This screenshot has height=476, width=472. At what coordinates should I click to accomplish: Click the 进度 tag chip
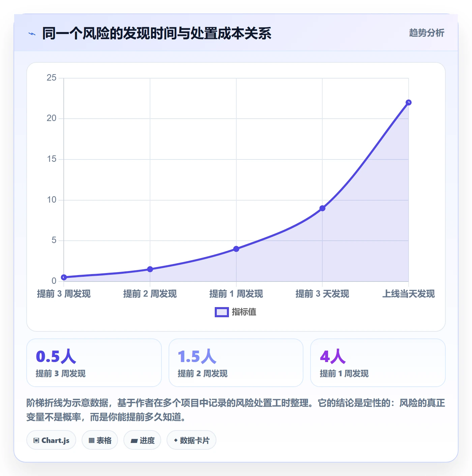tap(142, 440)
